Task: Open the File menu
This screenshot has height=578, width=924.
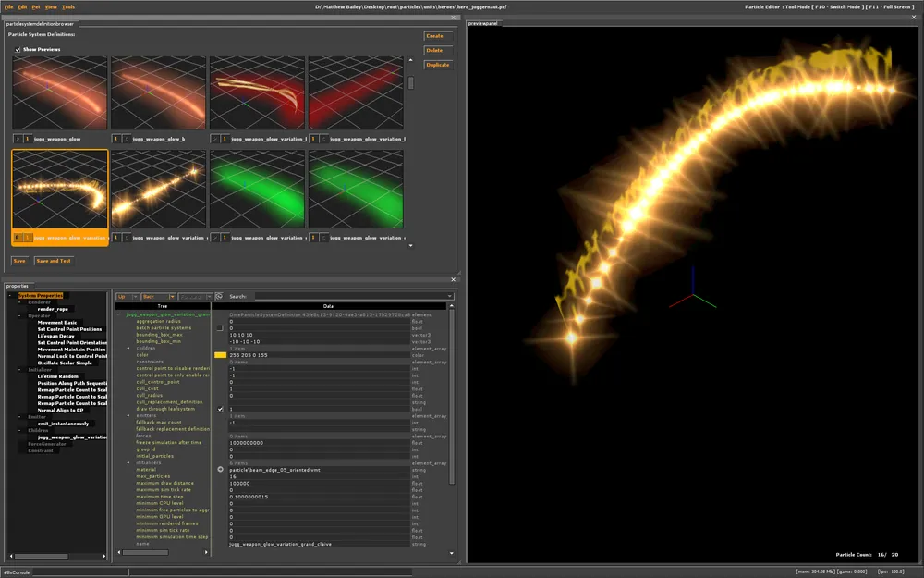Action: (9, 6)
